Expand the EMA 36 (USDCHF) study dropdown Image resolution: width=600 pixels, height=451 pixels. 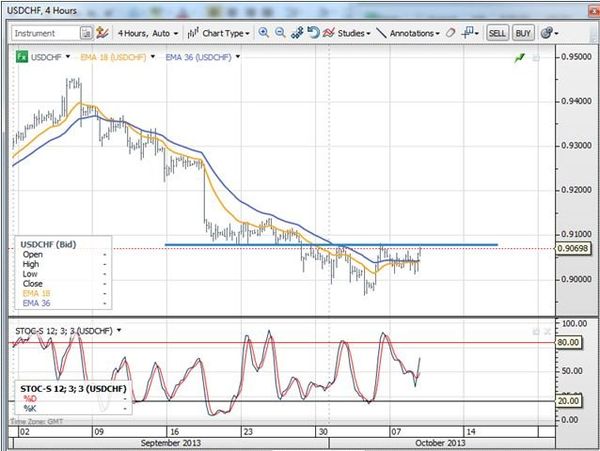click(x=238, y=57)
